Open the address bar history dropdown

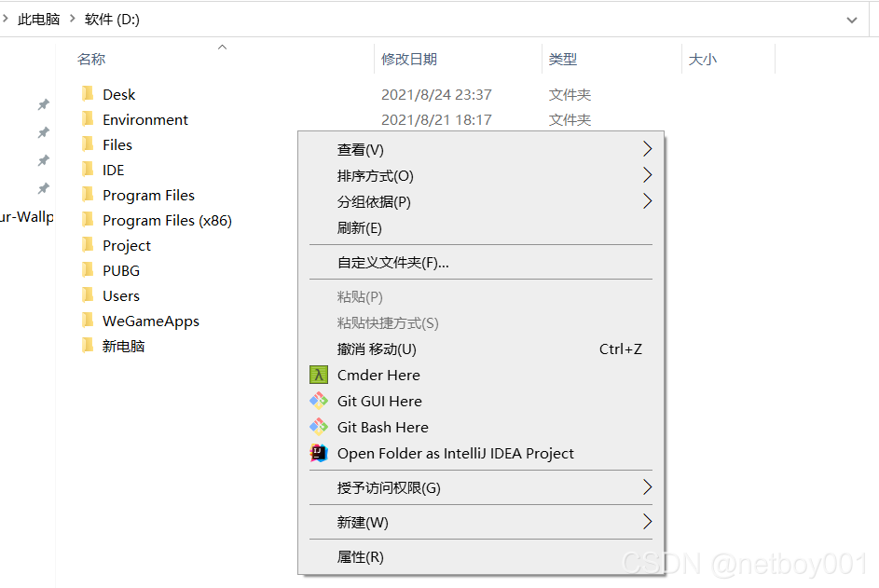[852, 21]
